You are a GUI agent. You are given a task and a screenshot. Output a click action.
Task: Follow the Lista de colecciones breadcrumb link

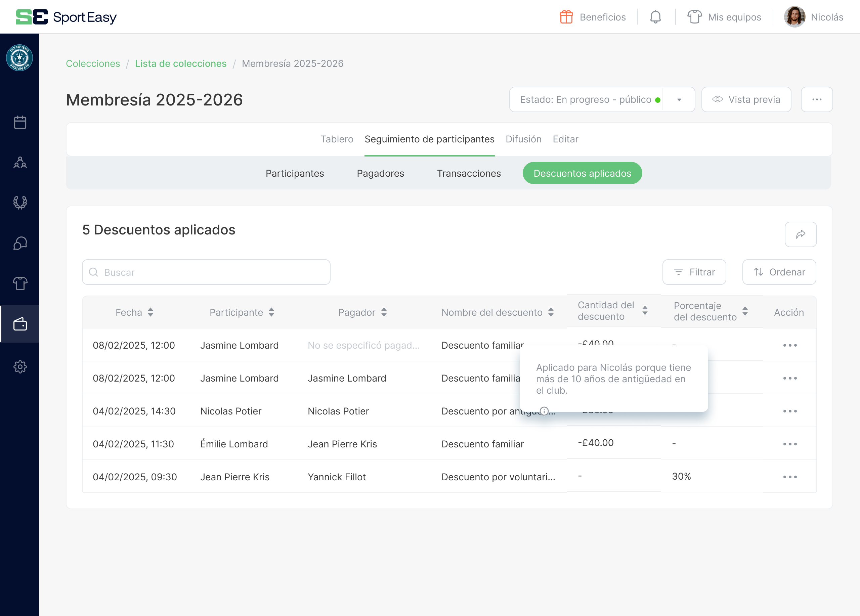coord(180,64)
